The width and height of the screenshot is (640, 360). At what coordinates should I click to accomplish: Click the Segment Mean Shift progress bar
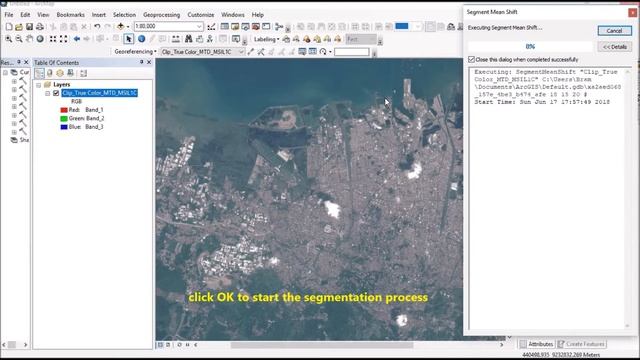(530, 47)
